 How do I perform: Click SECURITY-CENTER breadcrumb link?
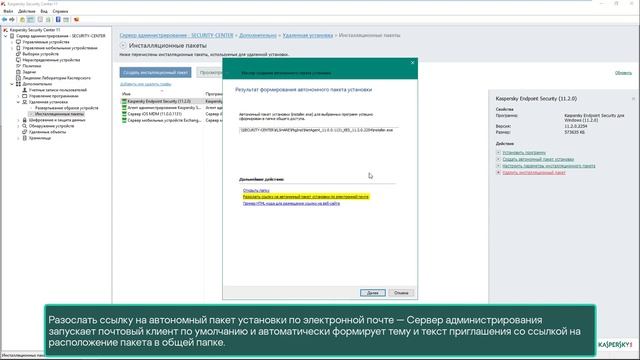pos(176,36)
